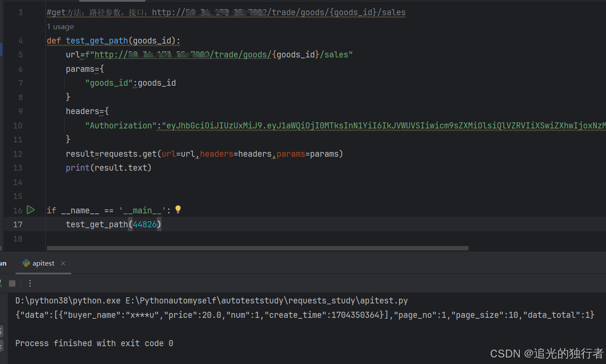
Task: Close the apitest console tab
Action: pyautogui.click(x=63, y=263)
